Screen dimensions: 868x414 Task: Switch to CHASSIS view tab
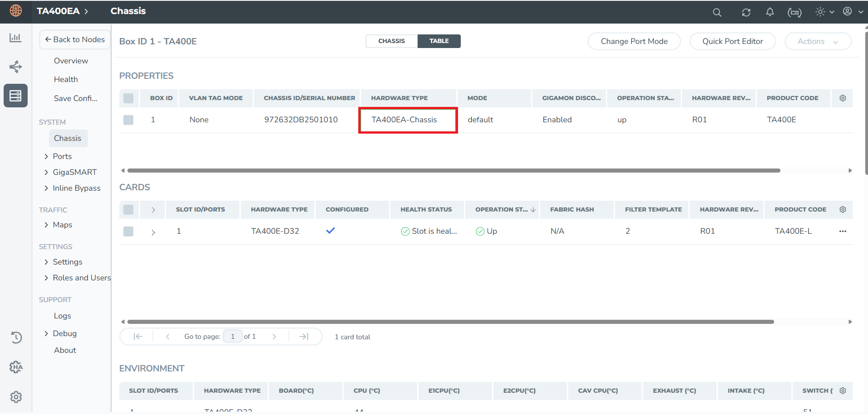pos(391,41)
